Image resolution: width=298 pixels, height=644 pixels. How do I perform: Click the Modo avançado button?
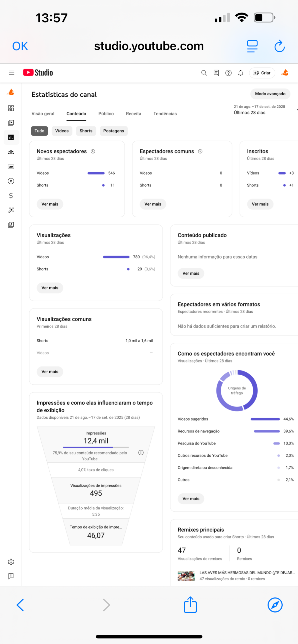coord(270,94)
